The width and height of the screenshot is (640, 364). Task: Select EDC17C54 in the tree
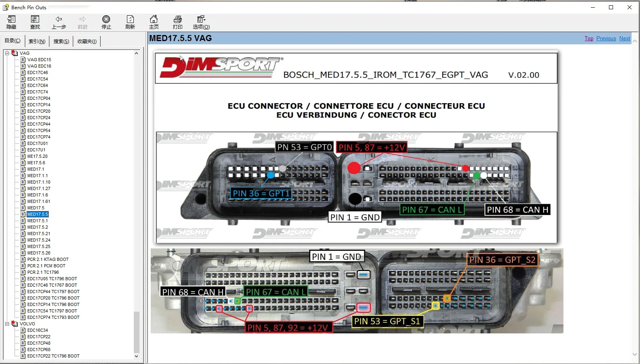pyautogui.click(x=37, y=79)
